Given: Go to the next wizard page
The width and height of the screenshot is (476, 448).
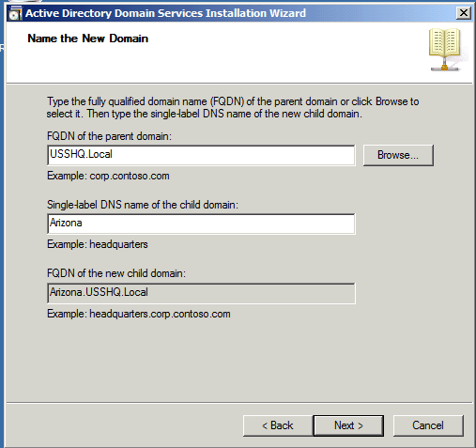Looking at the screenshot, I should click(x=348, y=425).
